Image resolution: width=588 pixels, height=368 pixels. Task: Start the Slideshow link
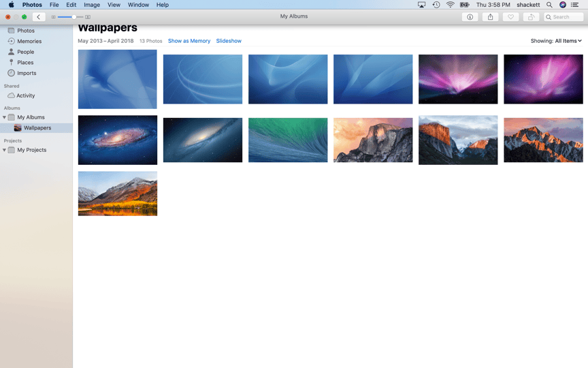click(229, 41)
